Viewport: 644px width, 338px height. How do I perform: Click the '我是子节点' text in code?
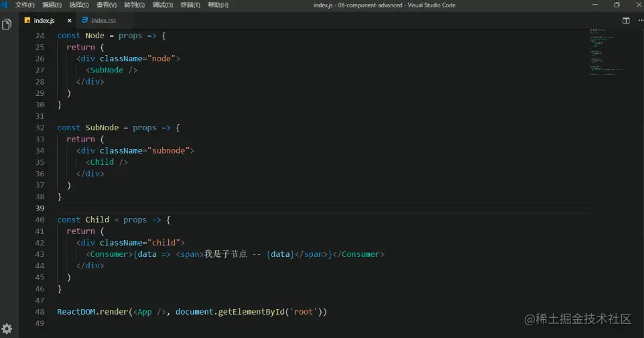coord(225,254)
